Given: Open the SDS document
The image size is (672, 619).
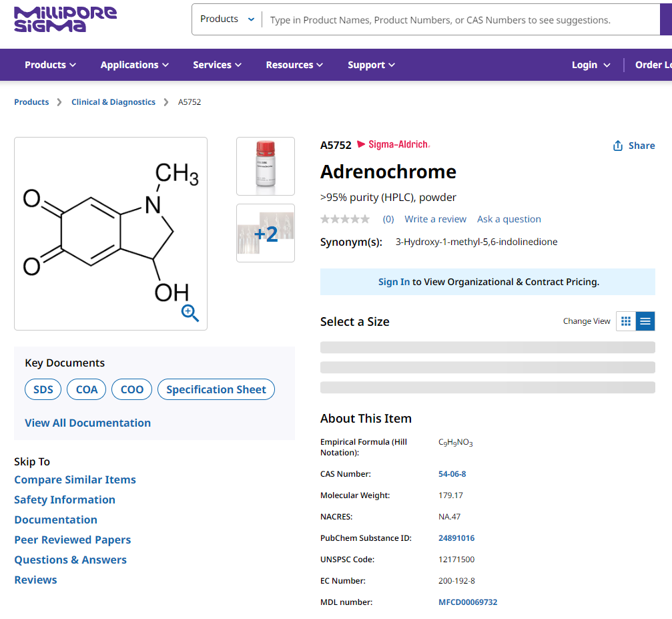Looking at the screenshot, I should click(x=43, y=389).
